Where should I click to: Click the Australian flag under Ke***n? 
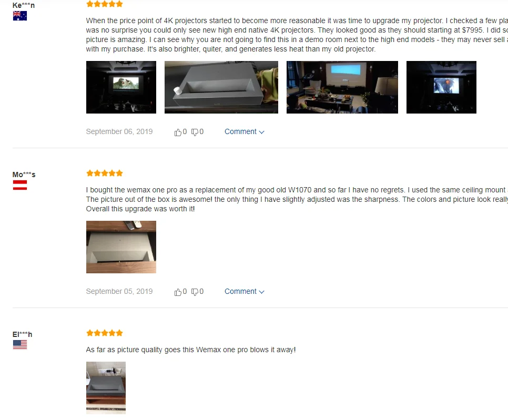[20, 16]
